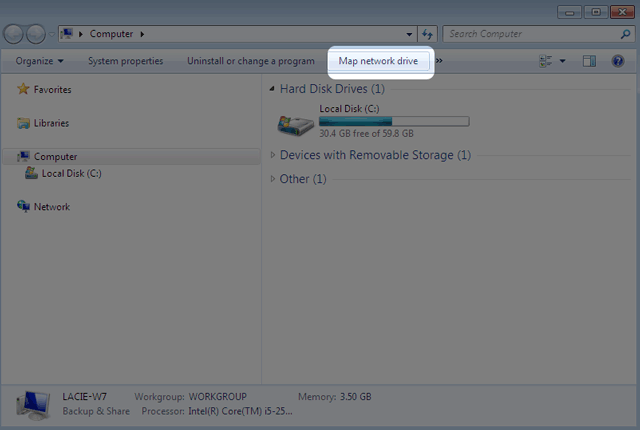Minimize the Computer window

point(569,12)
